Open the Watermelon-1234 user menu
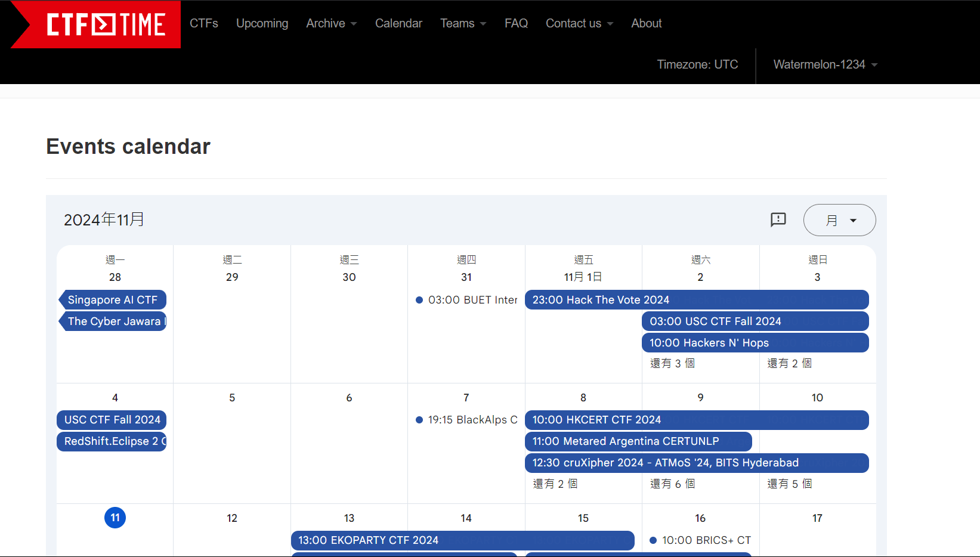Viewport: 980px width, 557px height. click(x=826, y=64)
